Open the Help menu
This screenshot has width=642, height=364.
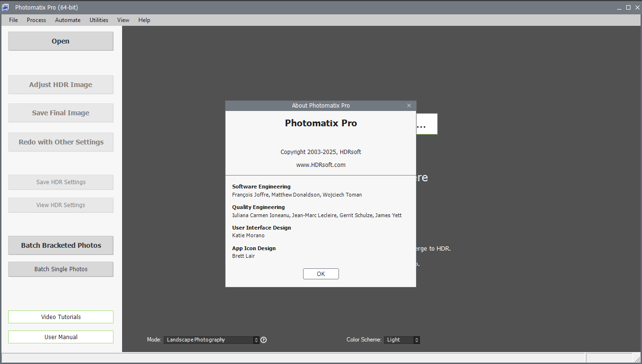pyautogui.click(x=144, y=20)
